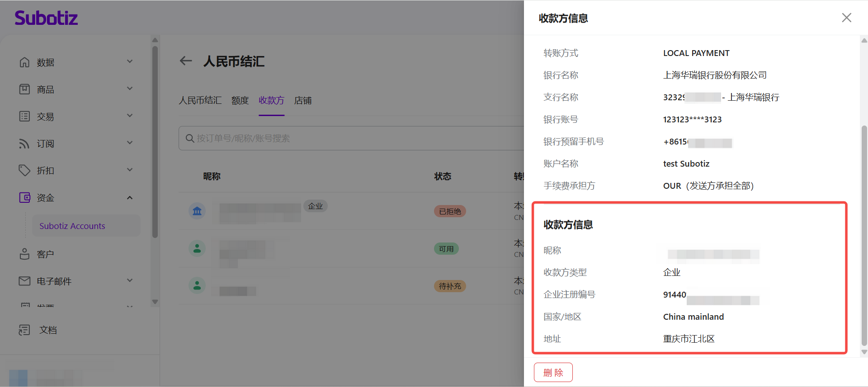Switch to the 店铺 tab
The height and width of the screenshot is (387, 868).
[x=303, y=100]
